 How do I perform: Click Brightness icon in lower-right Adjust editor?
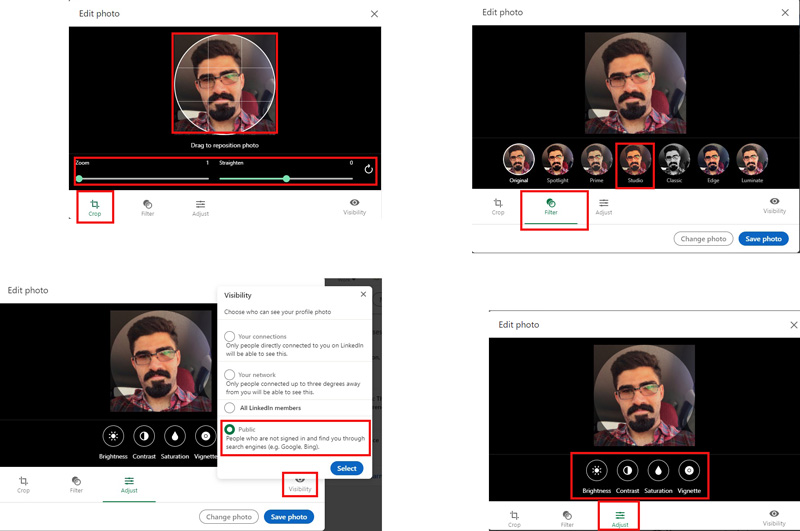click(596, 470)
